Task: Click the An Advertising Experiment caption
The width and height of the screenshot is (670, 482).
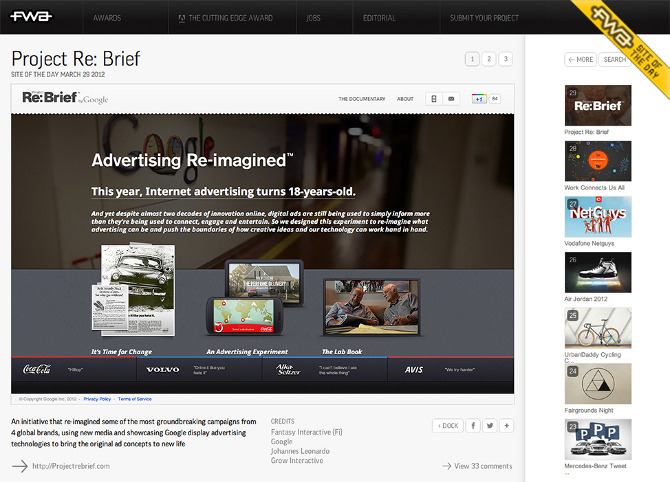Action: pyautogui.click(x=247, y=352)
